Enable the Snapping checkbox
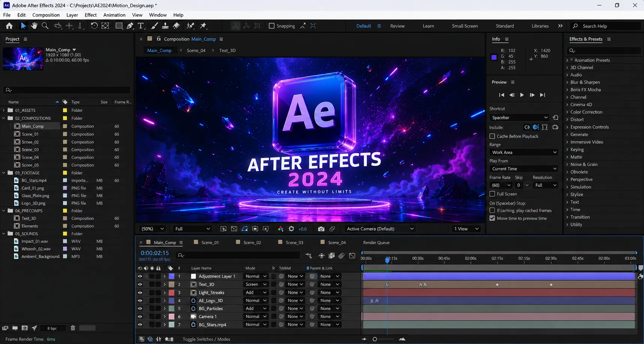Image resolution: width=644 pixels, height=344 pixels. point(272,26)
